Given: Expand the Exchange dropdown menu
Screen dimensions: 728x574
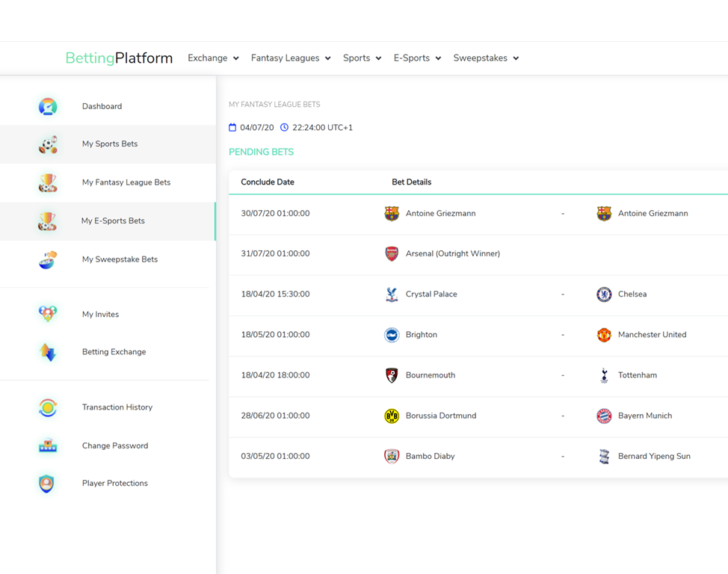Looking at the screenshot, I should 213,58.
